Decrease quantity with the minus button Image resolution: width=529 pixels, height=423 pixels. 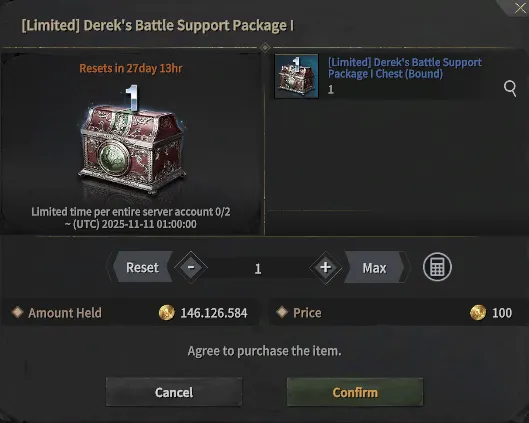(x=191, y=267)
